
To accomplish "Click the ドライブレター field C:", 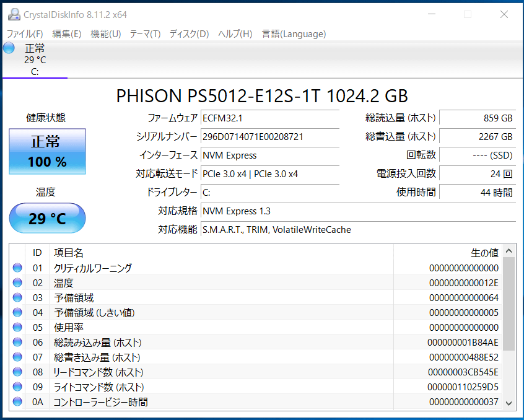I will pyautogui.click(x=270, y=193).
